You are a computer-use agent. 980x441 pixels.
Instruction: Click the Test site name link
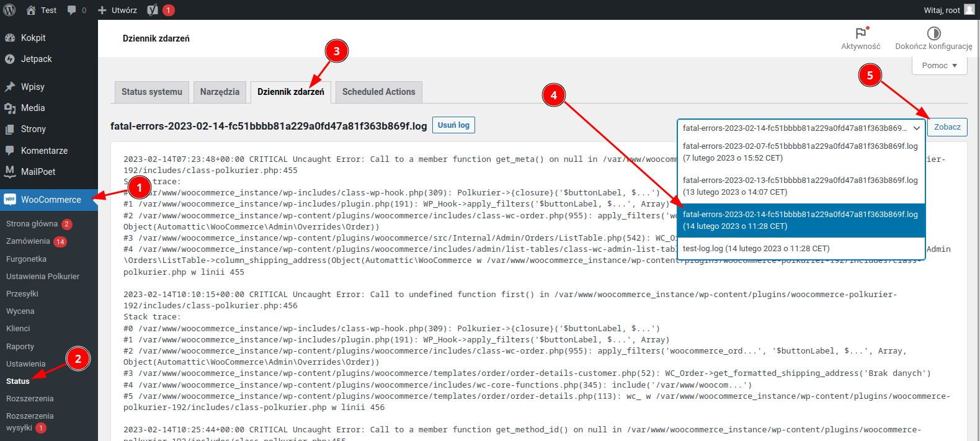pos(48,10)
